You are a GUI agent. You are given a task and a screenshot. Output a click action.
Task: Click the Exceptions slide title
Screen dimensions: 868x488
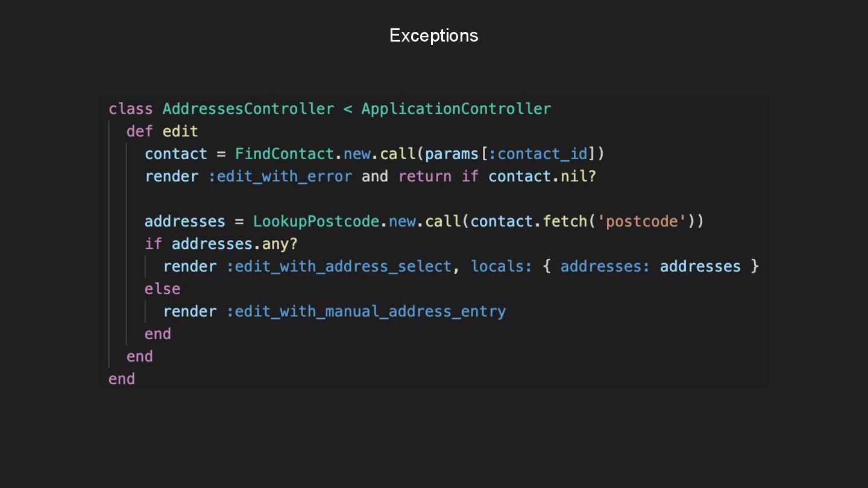pos(433,36)
